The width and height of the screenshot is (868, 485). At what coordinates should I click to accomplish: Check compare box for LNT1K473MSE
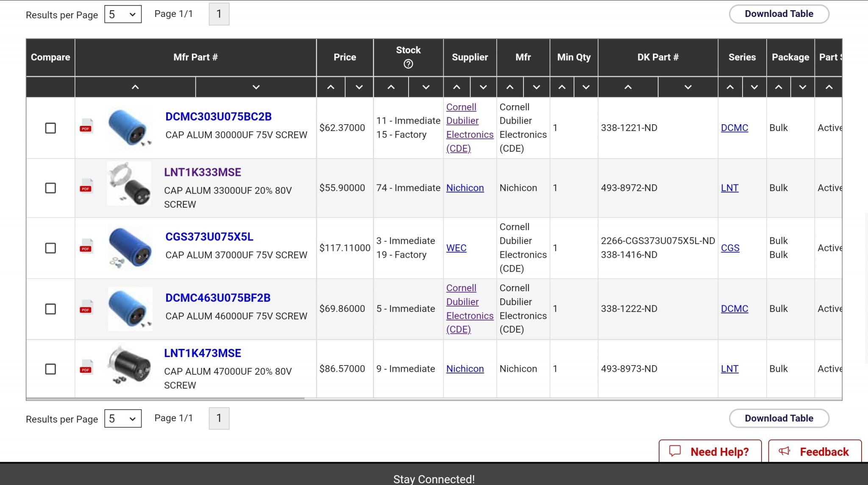[x=50, y=369]
